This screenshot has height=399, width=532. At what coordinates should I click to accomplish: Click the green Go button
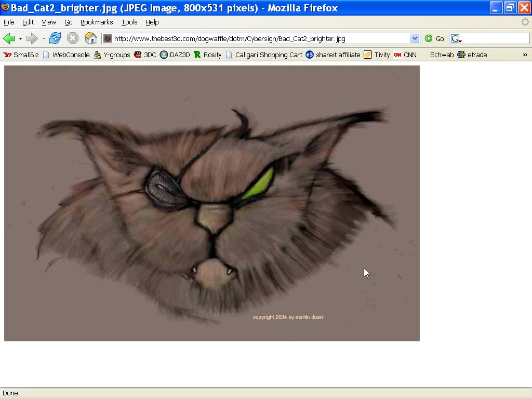[435, 38]
